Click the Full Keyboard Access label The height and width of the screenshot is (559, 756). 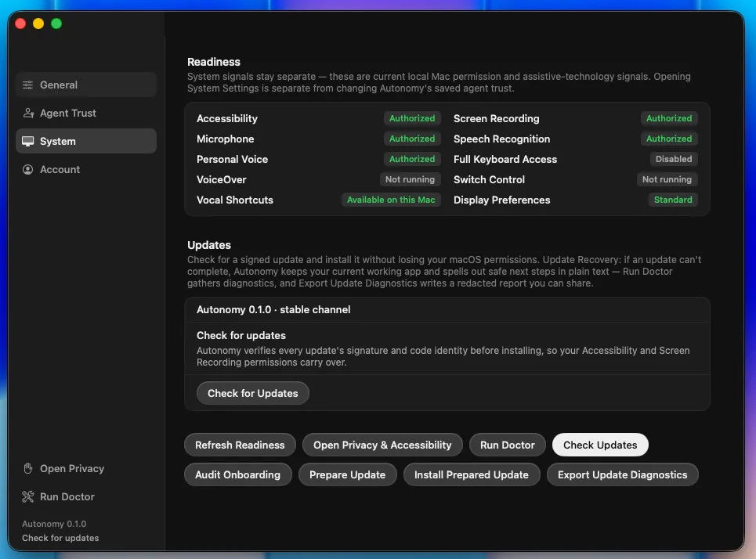(505, 159)
